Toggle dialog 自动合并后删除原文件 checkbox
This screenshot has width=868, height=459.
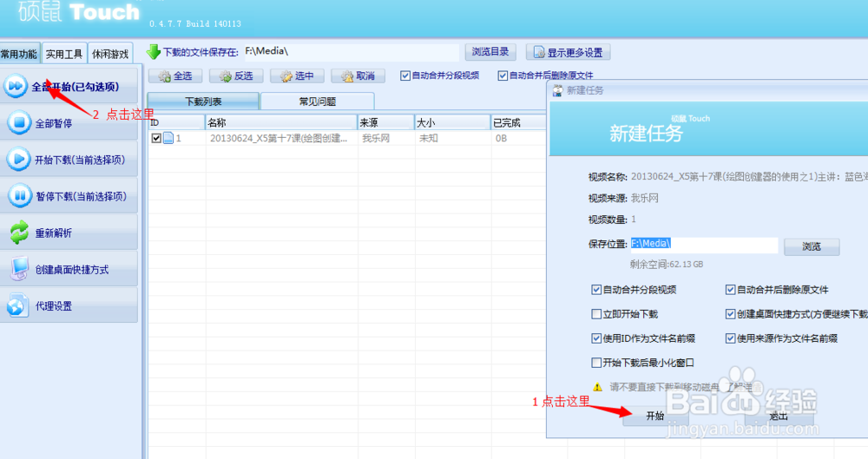(x=730, y=290)
